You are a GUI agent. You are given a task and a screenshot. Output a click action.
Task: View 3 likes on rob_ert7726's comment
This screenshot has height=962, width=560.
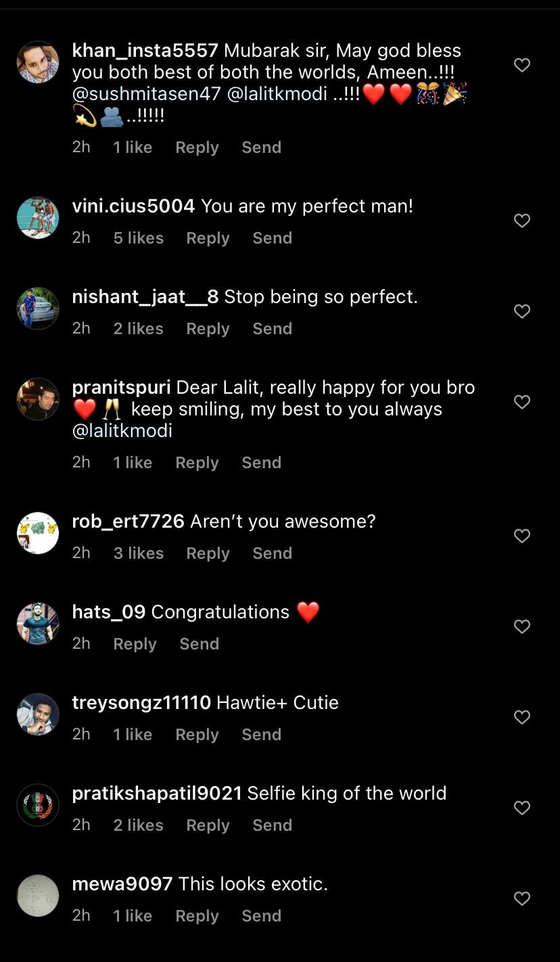(138, 553)
